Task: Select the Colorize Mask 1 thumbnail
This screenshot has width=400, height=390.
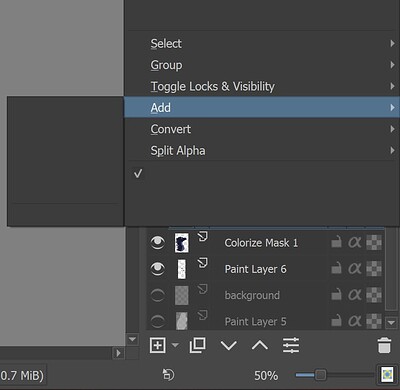Action: point(182,243)
